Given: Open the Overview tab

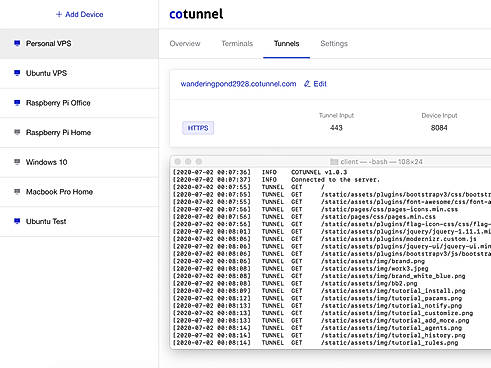Looking at the screenshot, I should tap(185, 44).
